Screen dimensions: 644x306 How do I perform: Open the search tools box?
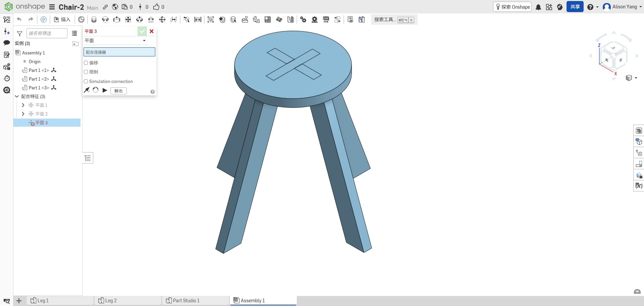coord(394,19)
